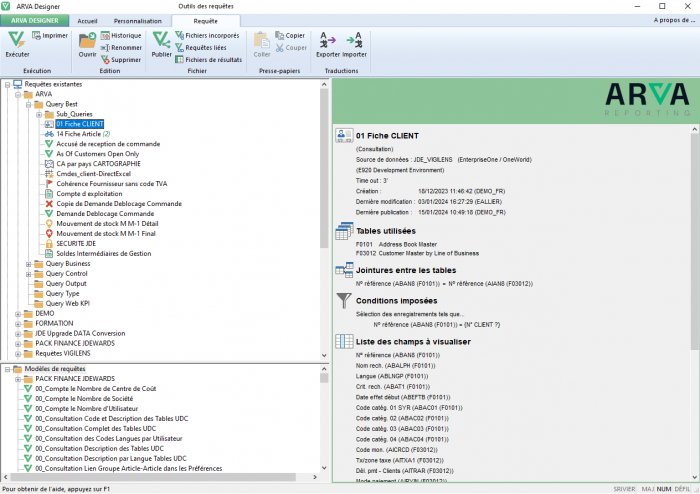Image resolution: width=700 pixels, height=494 pixels.
Task: Select CA par pays CARTOGRAPHIE query
Action: pyautogui.click(x=98, y=164)
